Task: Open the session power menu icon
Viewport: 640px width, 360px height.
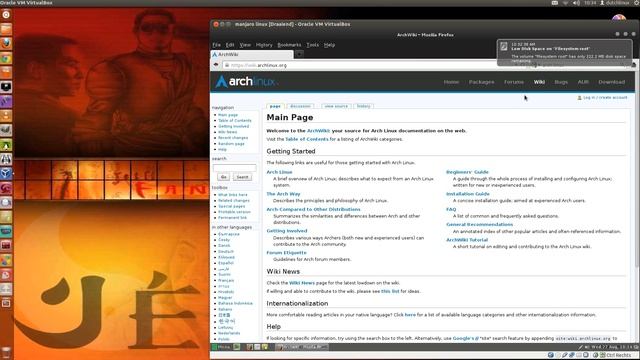Action: coord(637,3)
